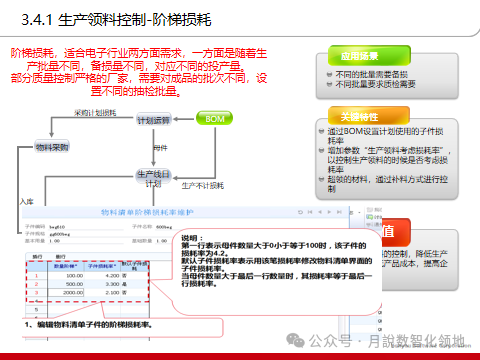
Task: Click the 物料清单阶梯损耗率维护 form title
Action: [x=147, y=212]
